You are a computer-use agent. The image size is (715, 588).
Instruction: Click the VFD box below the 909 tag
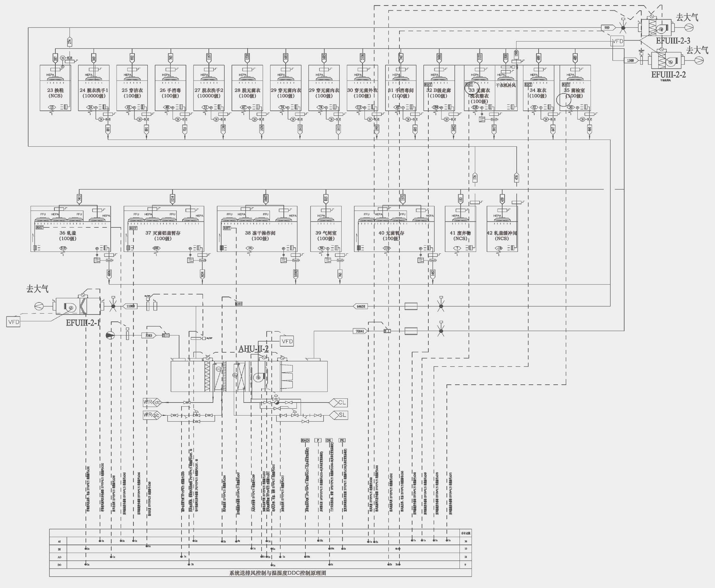tap(618, 41)
